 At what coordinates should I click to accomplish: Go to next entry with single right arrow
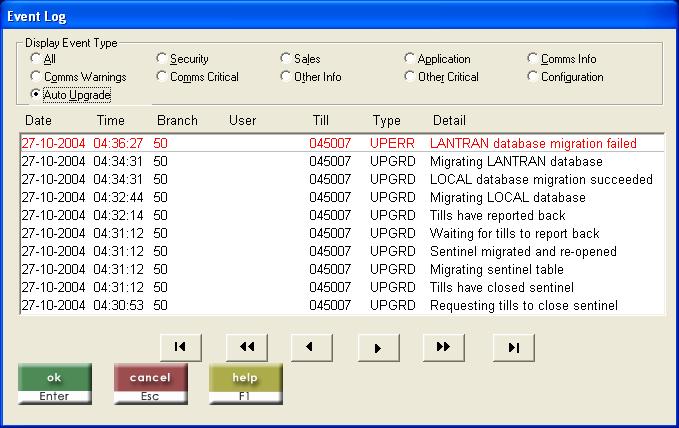[378, 347]
